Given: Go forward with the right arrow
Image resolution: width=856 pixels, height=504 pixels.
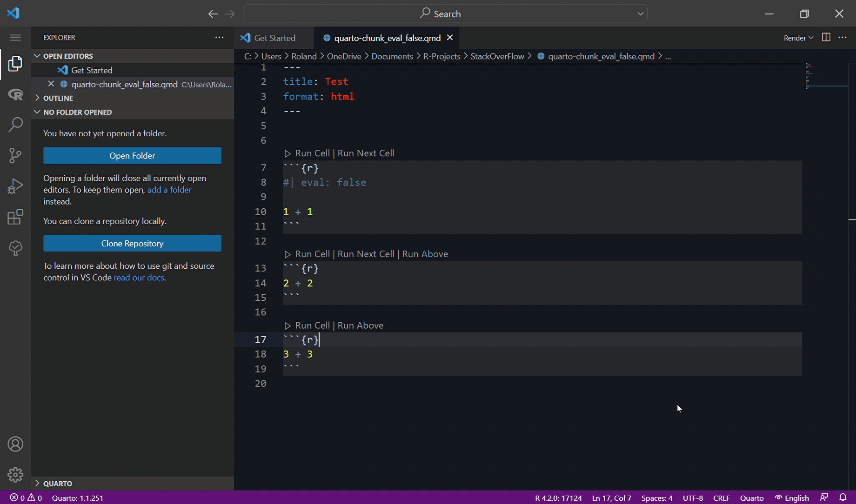Looking at the screenshot, I should [x=230, y=14].
